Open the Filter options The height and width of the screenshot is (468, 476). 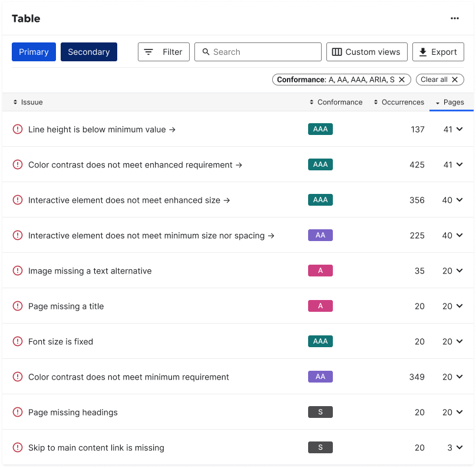point(164,52)
